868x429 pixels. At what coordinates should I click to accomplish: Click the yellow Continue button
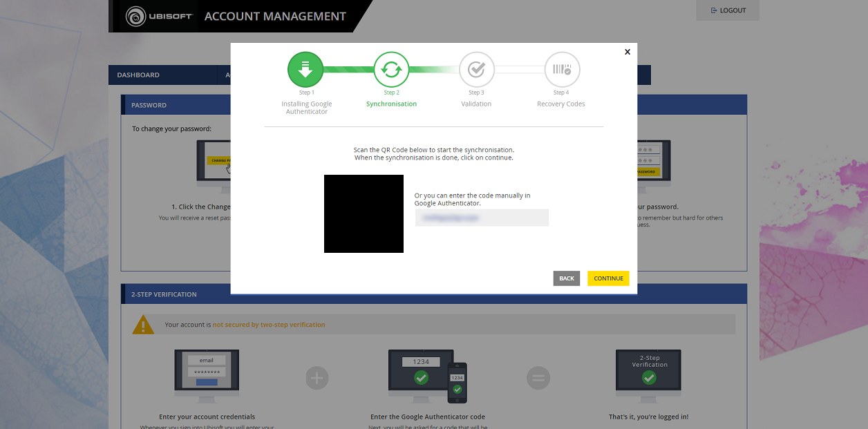coord(608,278)
